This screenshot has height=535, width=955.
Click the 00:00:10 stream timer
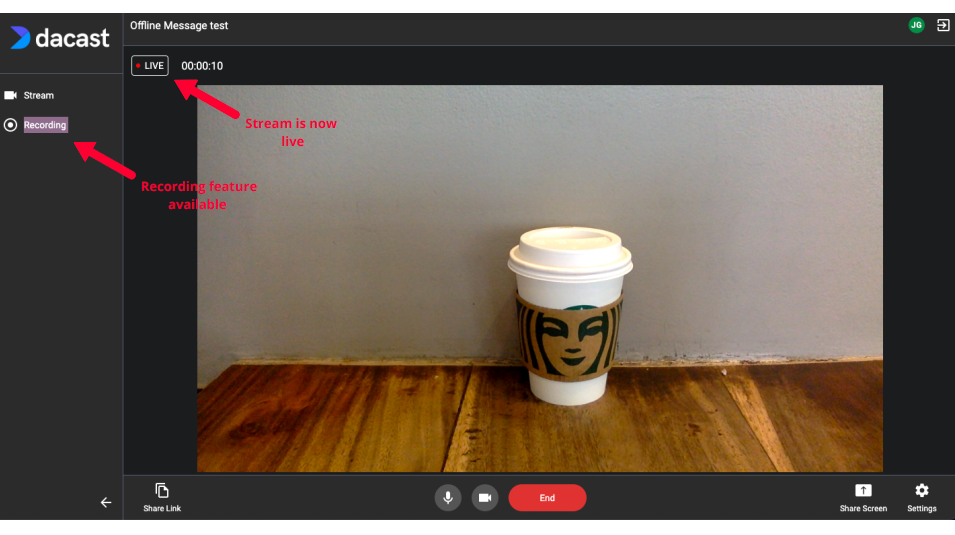[202, 66]
